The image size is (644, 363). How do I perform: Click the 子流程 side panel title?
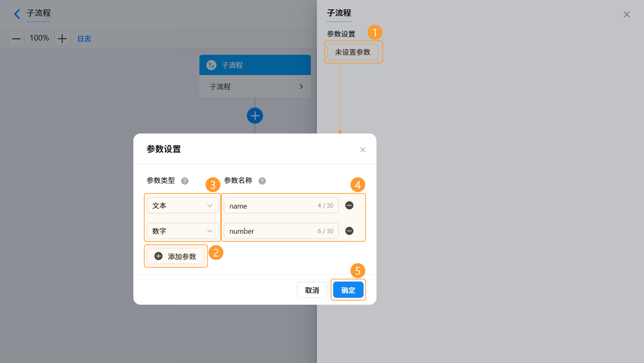[339, 13]
